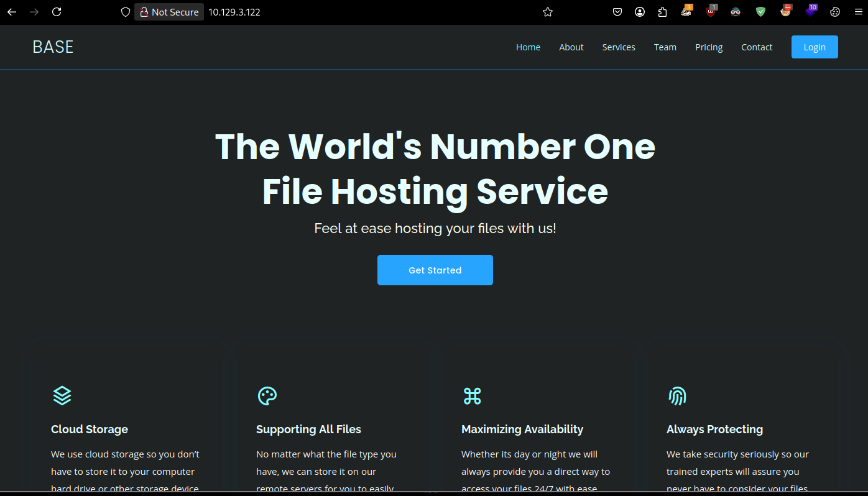This screenshot has width=868, height=496.
Task: Open the Firefox hamburger menu
Action: click(x=857, y=12)
